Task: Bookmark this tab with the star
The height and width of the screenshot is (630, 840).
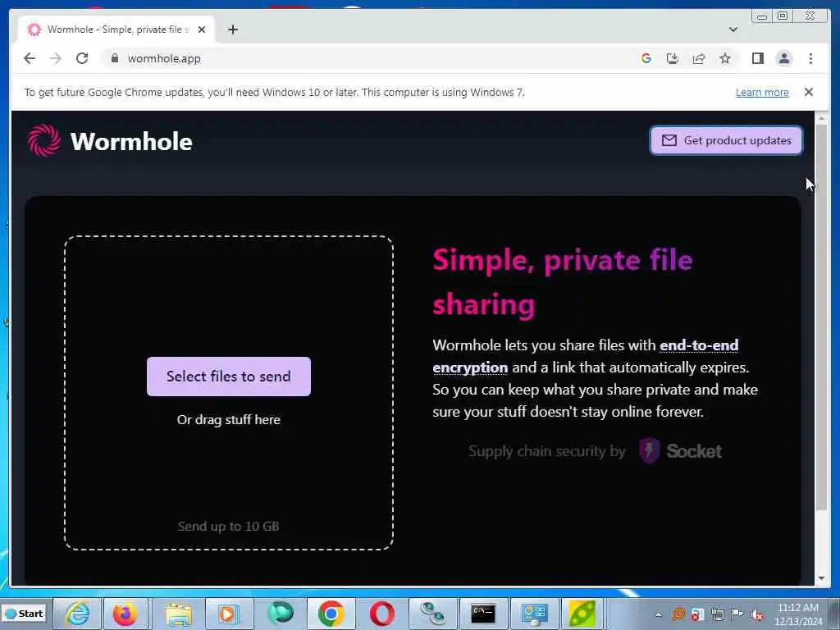Action: 725,58
